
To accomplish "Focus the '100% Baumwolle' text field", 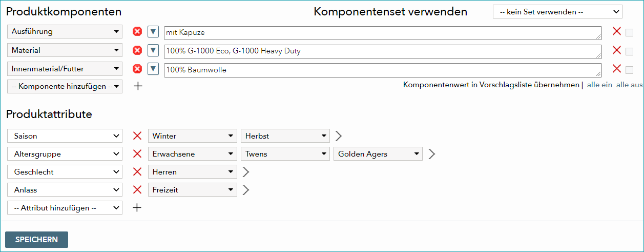I will (x=383, y=70).
